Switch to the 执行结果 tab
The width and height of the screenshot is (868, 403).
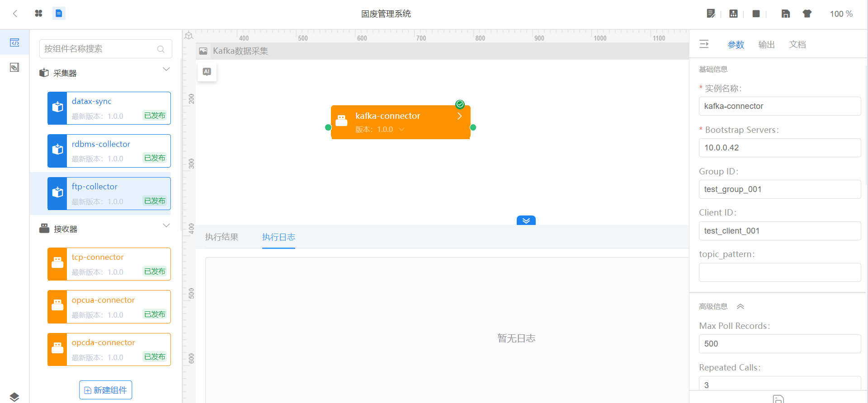(x=222, y=237)
